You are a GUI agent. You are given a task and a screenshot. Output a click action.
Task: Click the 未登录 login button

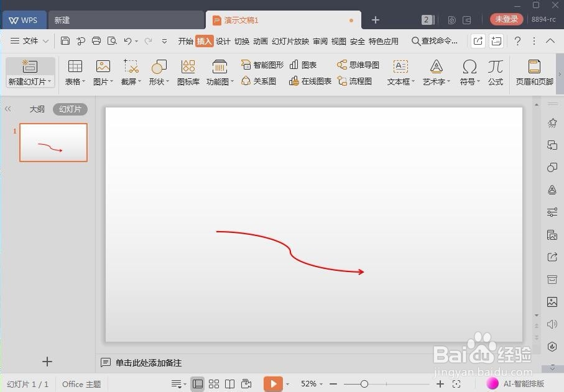click(x=506, y=19)
